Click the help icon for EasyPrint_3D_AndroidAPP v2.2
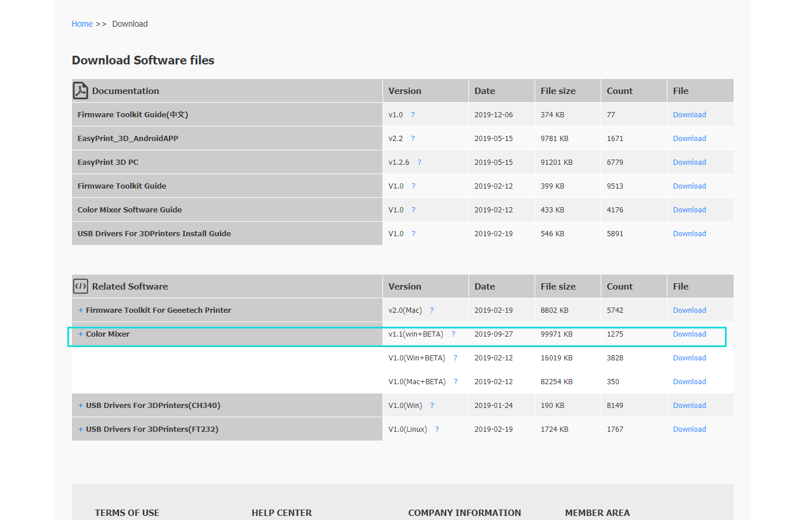This screenshot has height=520, width=812. point(413,139)
